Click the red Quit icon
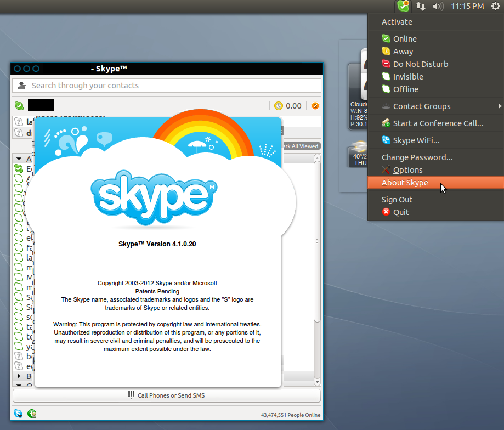The image size is (504, 430). coord(386,212)
